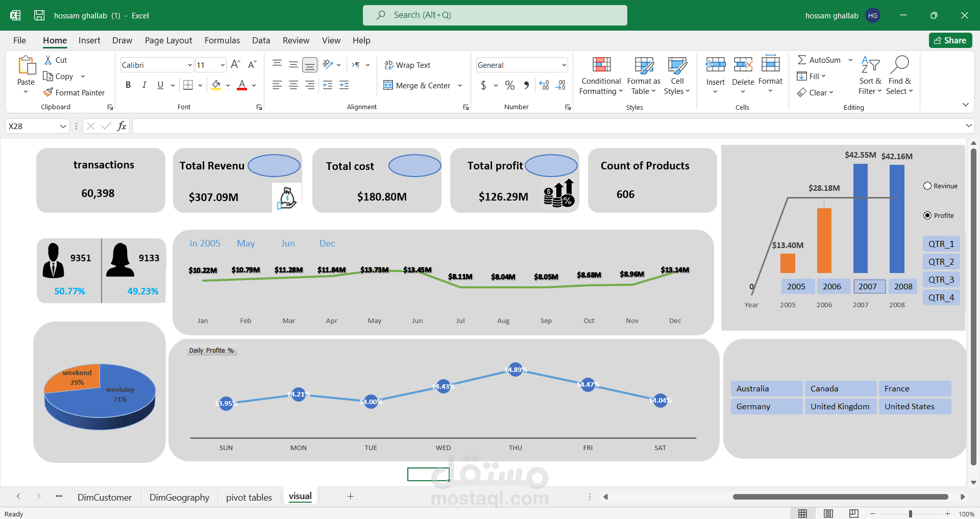Toggle Wrap Text
Screen dimensions: 980x519
pyautogui.click(x=407, y=65)
